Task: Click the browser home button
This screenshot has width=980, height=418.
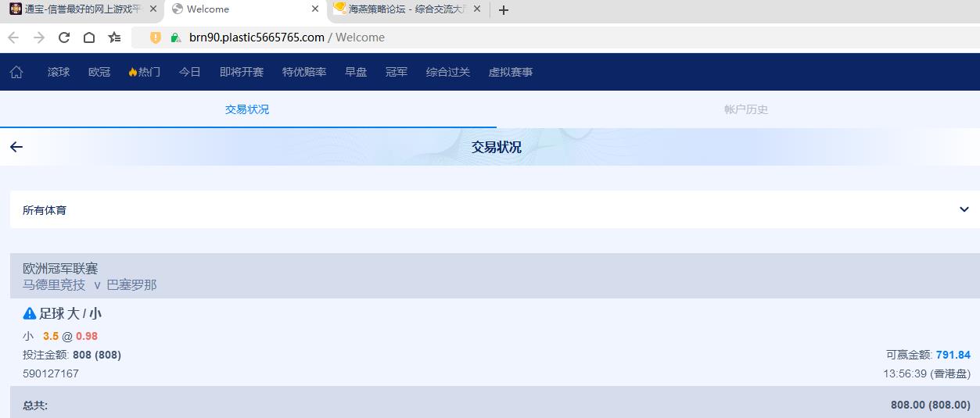Action: tap(89, 38)
